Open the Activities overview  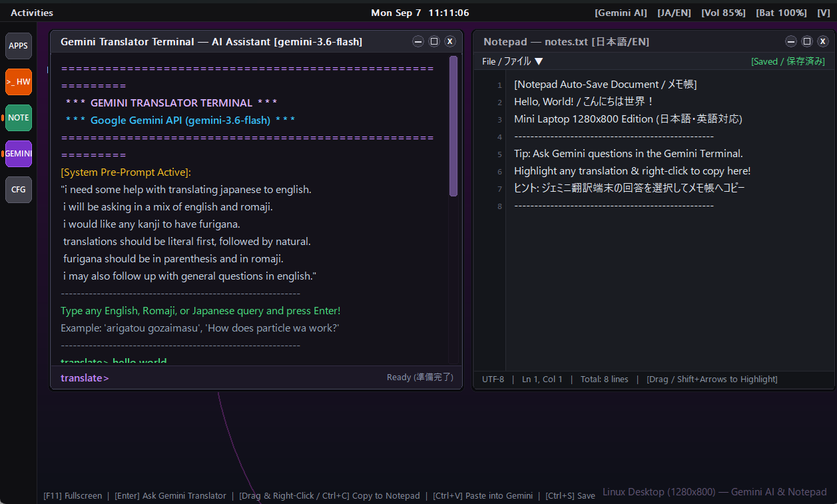(32, 13)
